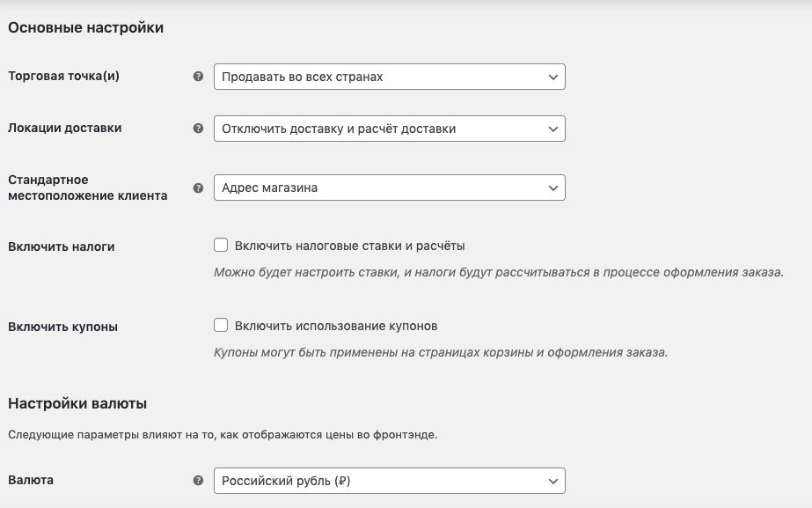Click the Включить использование купонов label text

336,326
